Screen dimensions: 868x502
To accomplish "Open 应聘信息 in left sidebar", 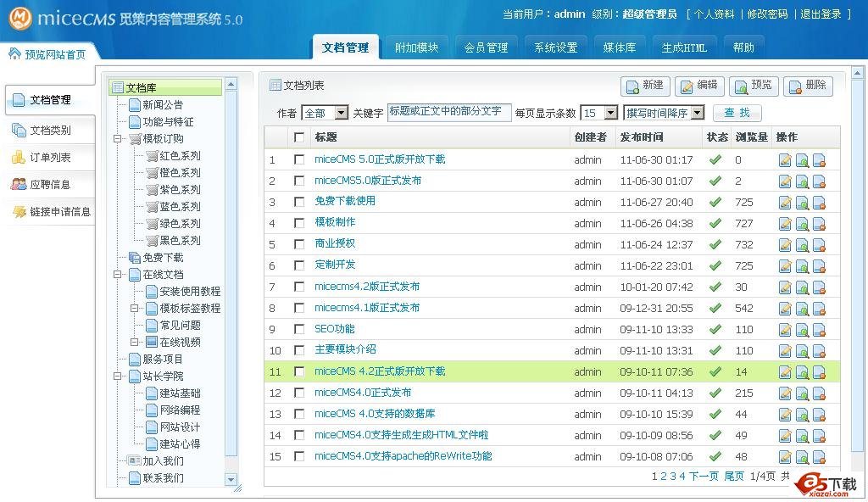I will tap(50, 185).
